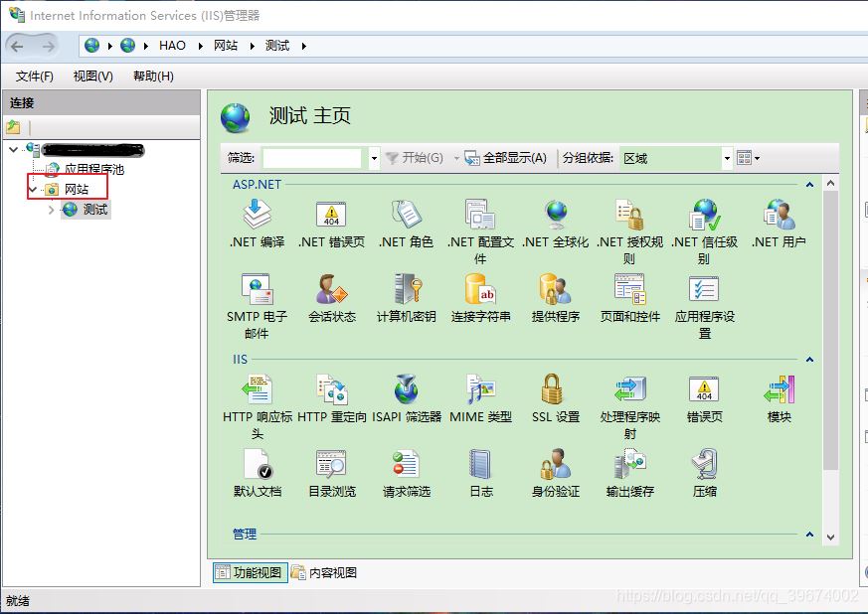Click the forward navigation arrow
This screenshot has width=868, height=614.
pyautogui.click(x=48, y=47)
